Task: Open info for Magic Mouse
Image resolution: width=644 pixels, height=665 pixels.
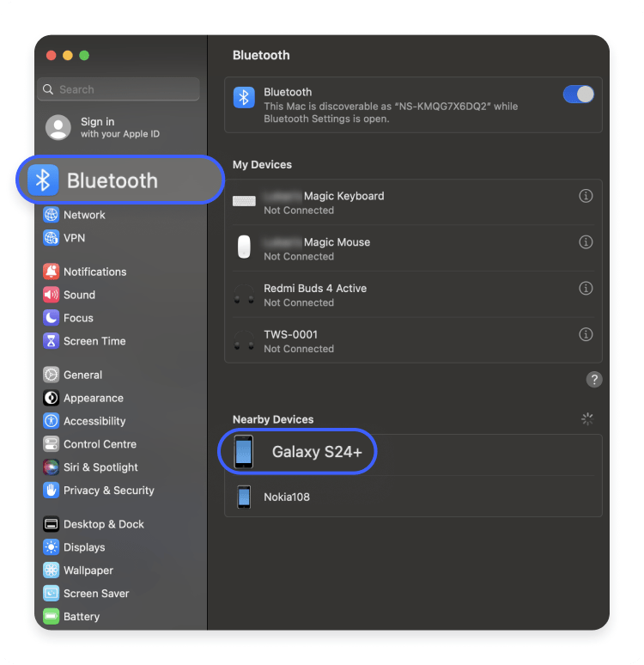Action: pyautogui.click(x=586, y=242)
